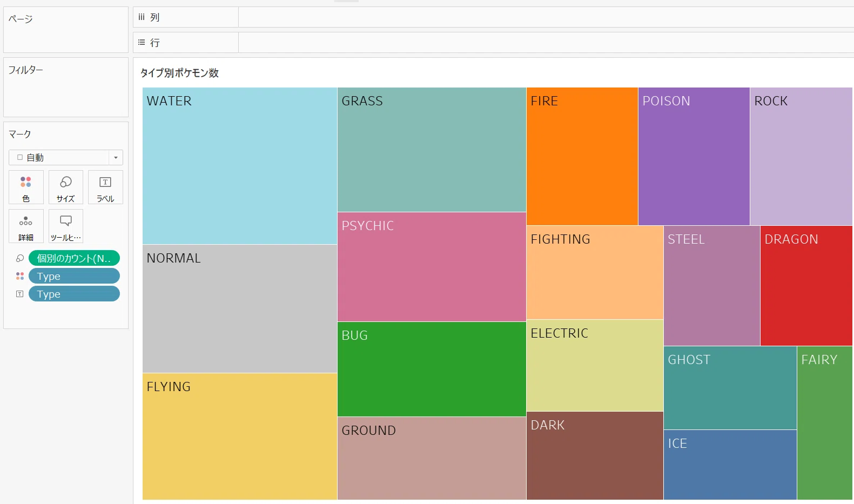Select the GROUND treemap tile

pos(432,458)
